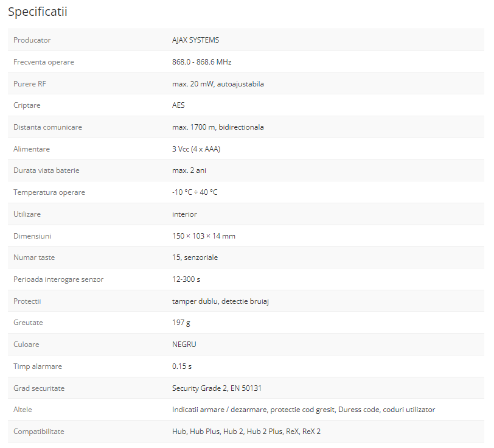Select the 197 g weight value
The image size is (494, 448).
pos(181,323)
